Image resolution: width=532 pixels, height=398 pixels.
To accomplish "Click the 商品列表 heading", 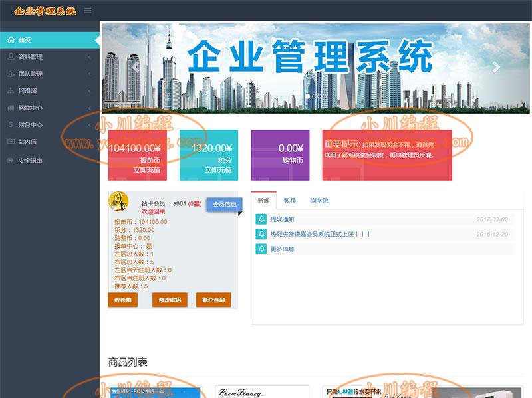I will tap(128, 362).
